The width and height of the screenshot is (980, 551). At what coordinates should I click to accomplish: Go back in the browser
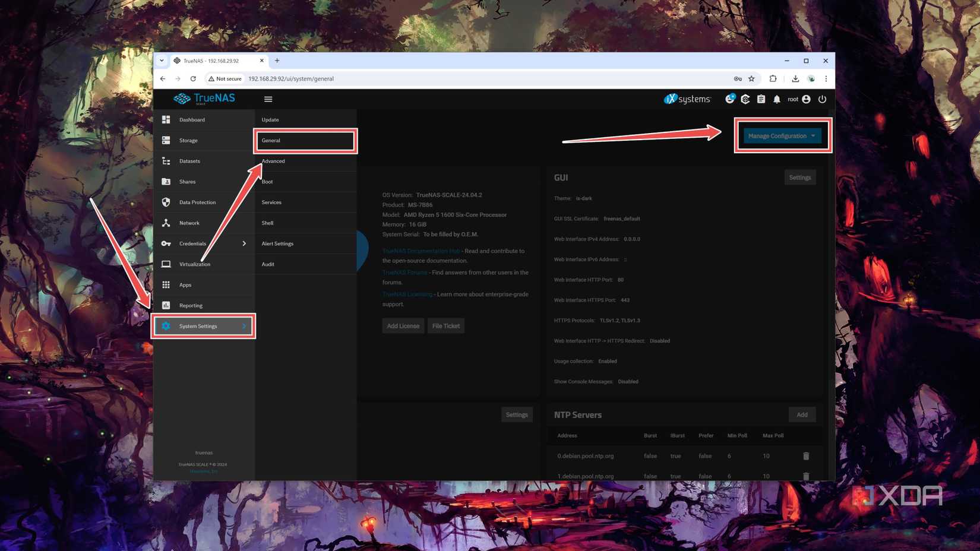pos(163,78)
